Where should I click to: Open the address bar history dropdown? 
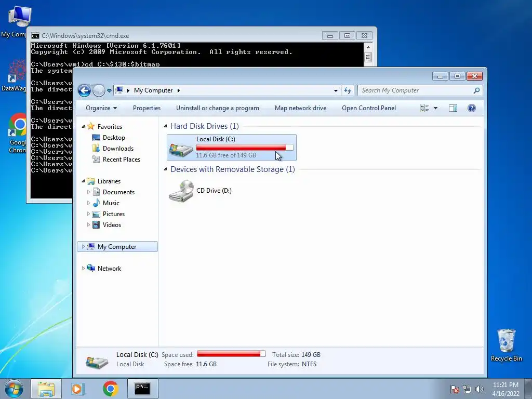pos(336,90)
